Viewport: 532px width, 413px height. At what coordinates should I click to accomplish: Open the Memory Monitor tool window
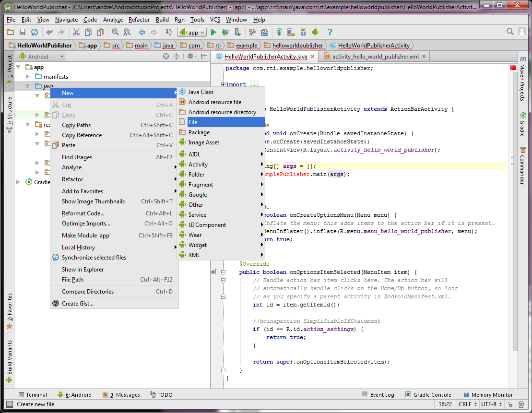point(488,395)
